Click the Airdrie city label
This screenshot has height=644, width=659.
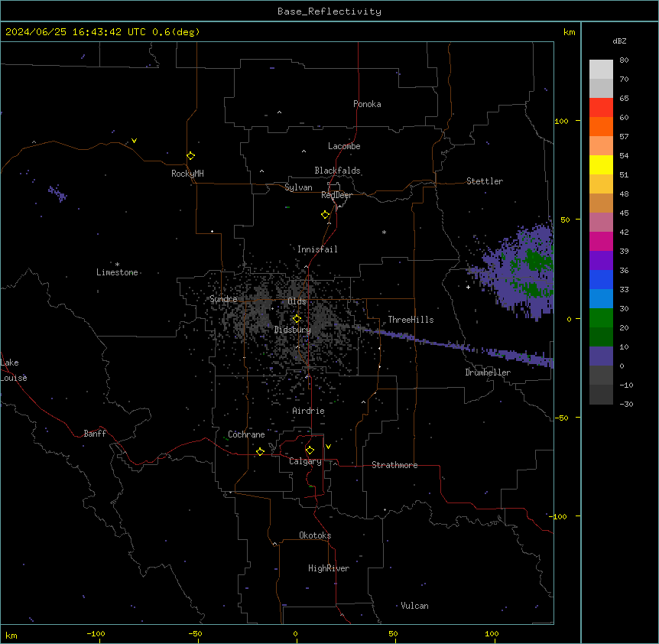pyautogui.click(x=308, y=411)
